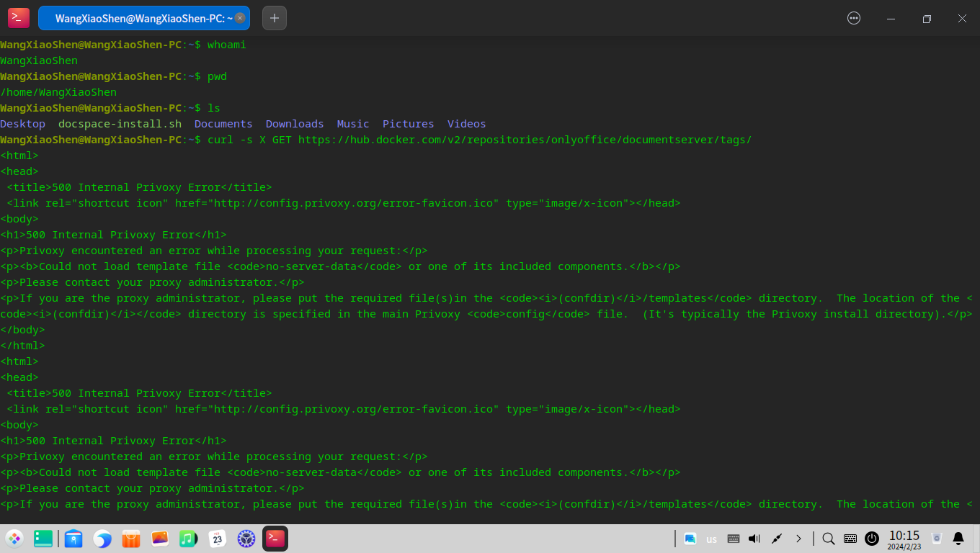Open multitasking view from the dock
980x553 pixels.
click(43, 539)
